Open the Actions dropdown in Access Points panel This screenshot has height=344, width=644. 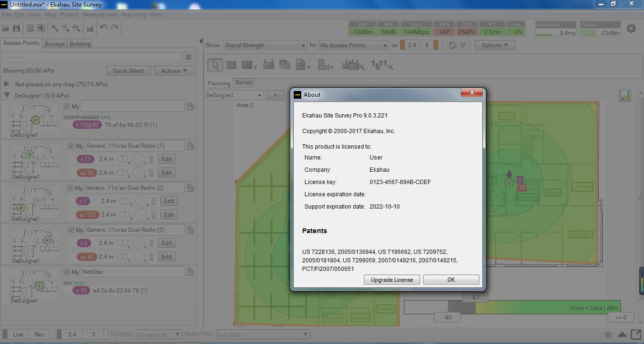point(174,71)
